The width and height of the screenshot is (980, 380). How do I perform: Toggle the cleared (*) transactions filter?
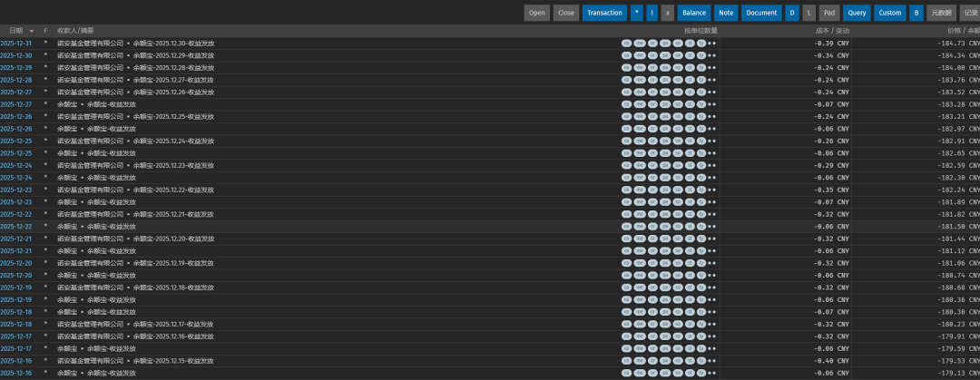636,13
